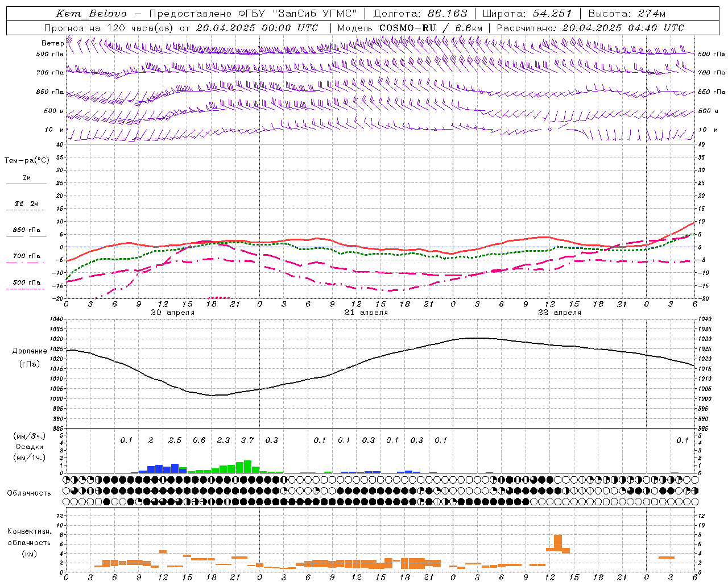The width and height of the screenshot is (728, 582).
Task: Click the 'Конвективн.' label
Action: point(29,531)
